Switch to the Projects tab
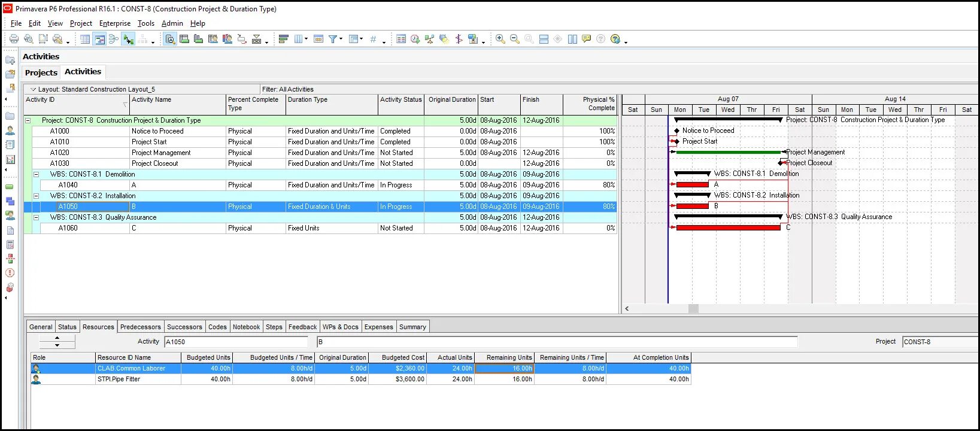 (x=41, y=72)
